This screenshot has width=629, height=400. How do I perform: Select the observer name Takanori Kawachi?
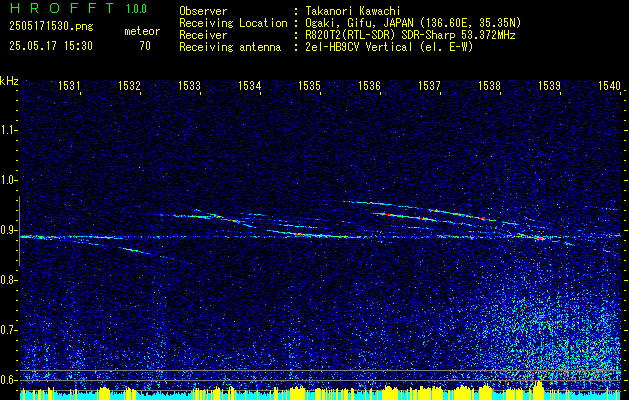353,11
